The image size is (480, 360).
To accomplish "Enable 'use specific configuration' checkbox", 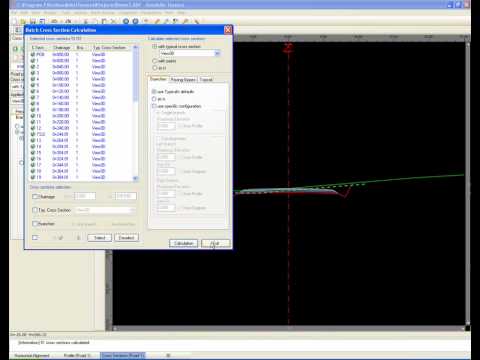I will pos(154,106).
